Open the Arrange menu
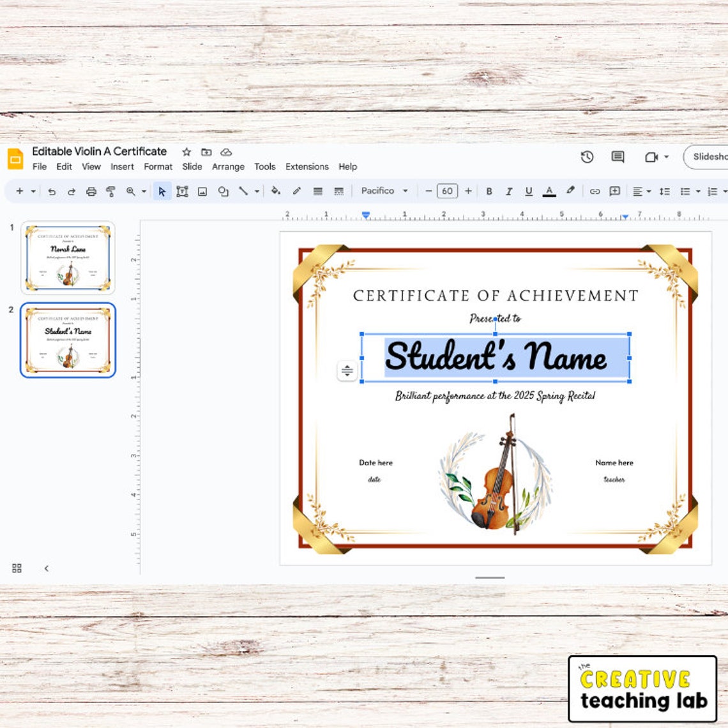The width and height of the screenshot is (728, 728). [x=228, y=167]
